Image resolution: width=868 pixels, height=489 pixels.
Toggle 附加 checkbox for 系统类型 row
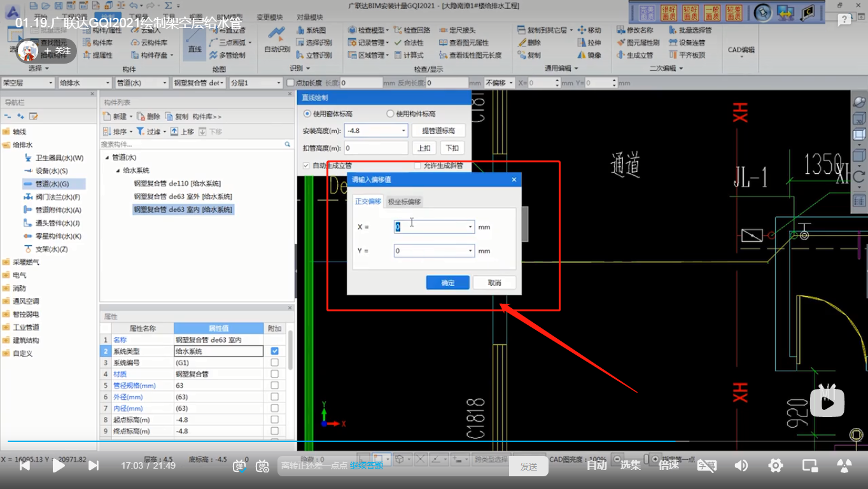tap(275, 351)
